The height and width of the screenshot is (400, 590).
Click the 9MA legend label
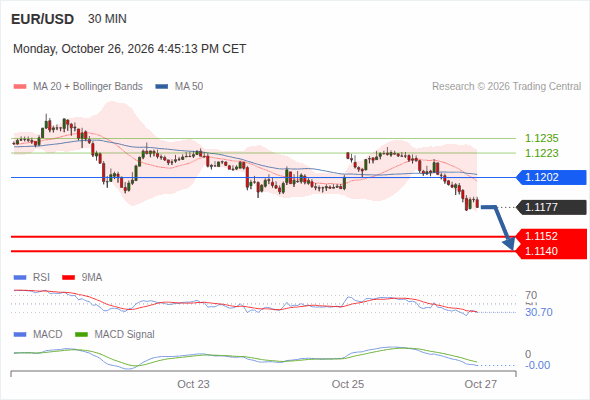coord(92,278)
